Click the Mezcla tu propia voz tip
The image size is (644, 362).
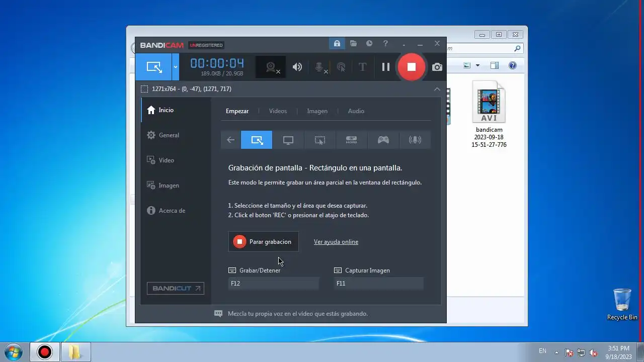point(298,314)
